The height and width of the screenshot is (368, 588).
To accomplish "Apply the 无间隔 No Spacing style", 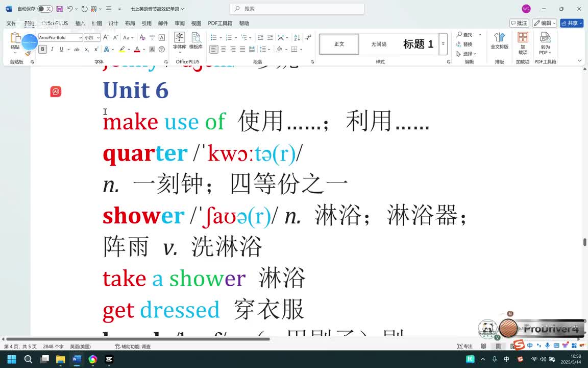I will (x=379, y=44).
